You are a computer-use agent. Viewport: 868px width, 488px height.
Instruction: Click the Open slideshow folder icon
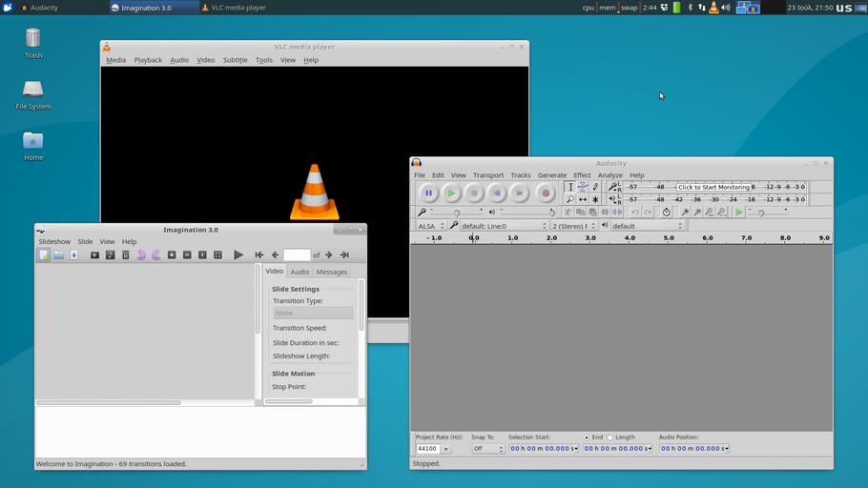tap(58, 254)
